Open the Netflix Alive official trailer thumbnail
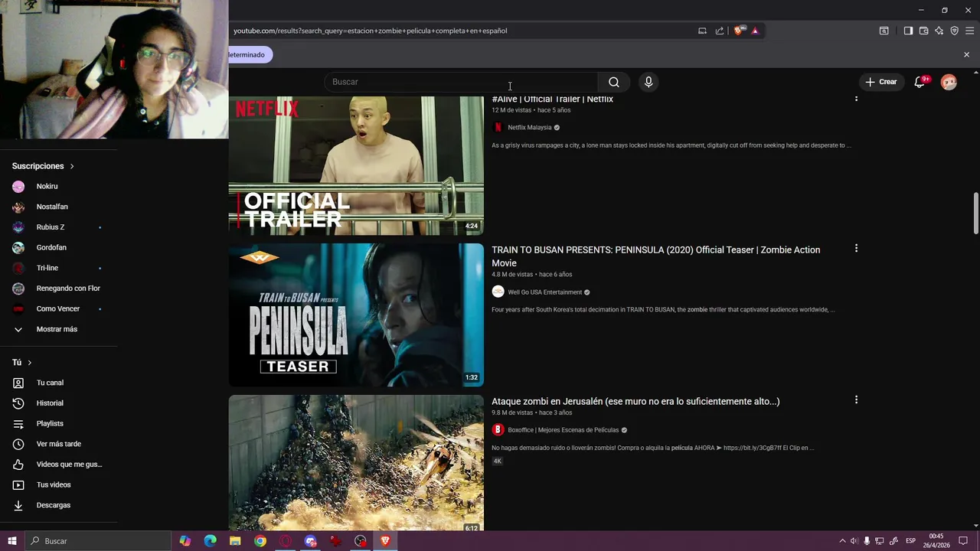 (356, 165)
